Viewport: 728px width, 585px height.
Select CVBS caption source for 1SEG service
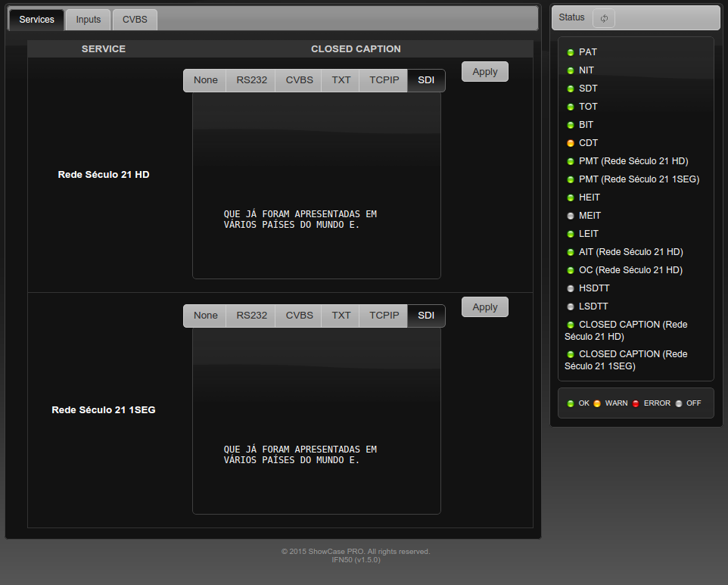299,316
